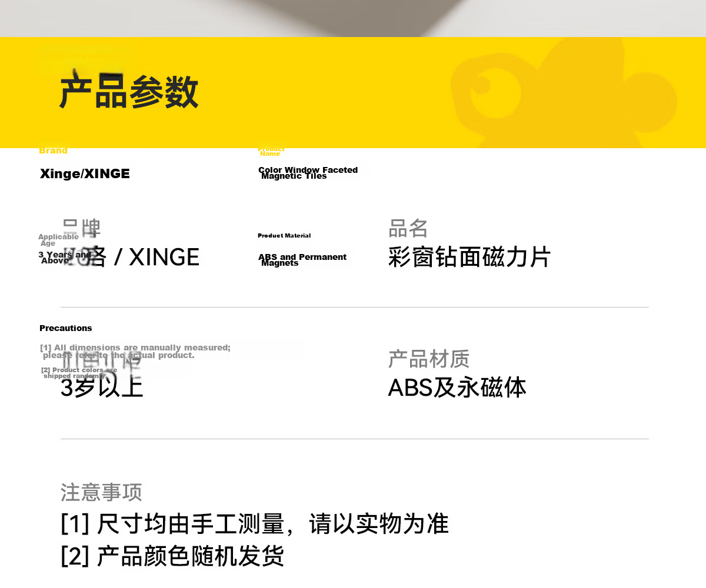
Task: Click the yellow 'Product Name' label
Action: point(271,151)
